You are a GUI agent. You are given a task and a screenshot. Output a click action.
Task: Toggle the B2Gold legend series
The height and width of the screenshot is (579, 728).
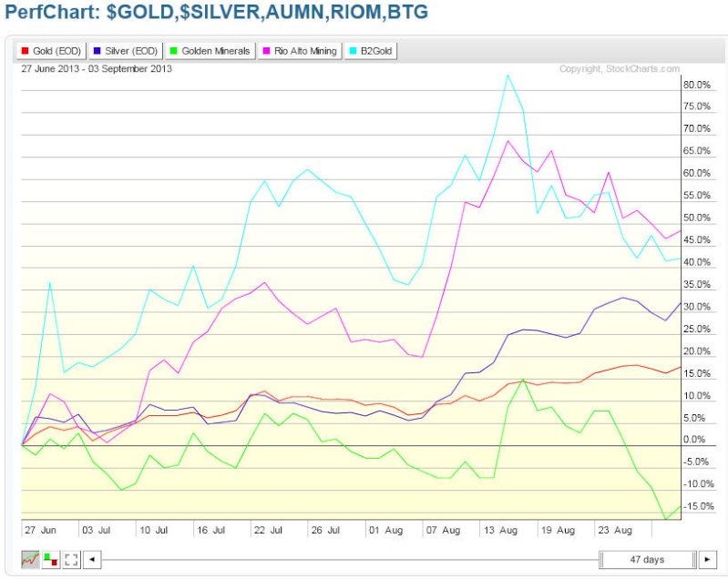coord(371,51)
